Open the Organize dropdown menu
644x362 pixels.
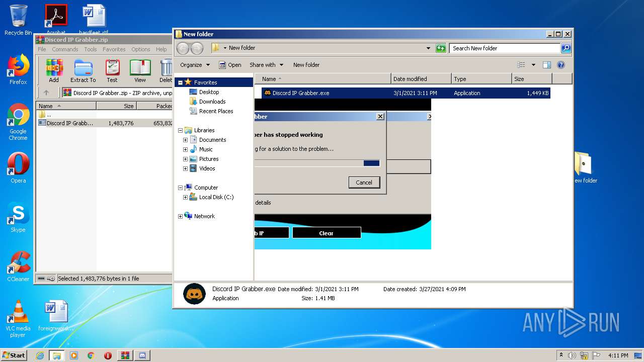(195, 65)
